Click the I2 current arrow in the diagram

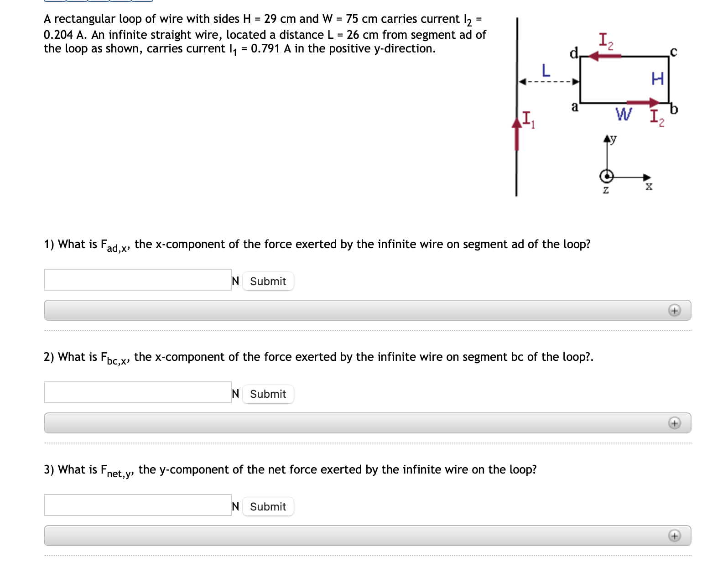click(x=604, y=56)
